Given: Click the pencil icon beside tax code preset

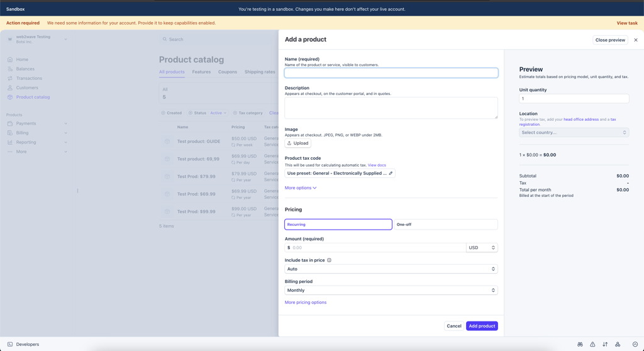Looking at the screenshot, I should tap(391, 174).
